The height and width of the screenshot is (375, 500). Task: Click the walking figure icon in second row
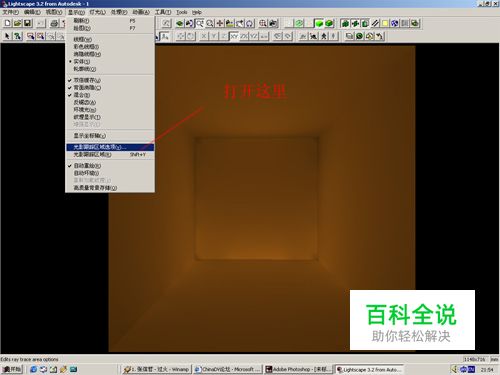click(x=324, y=36)
